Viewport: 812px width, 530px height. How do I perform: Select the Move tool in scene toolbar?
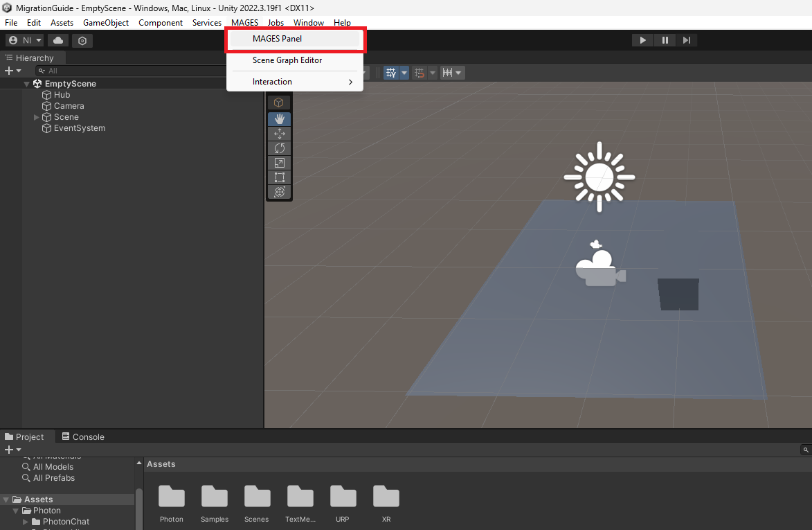click(x=279, y=134)
